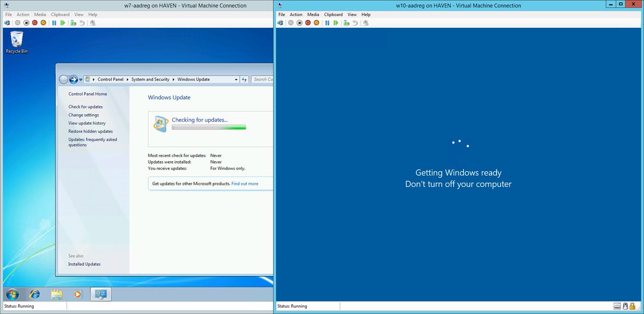Click Enhanced Session icon in w7-aadreg toolbar
The height and width of the screenshot is (314, 644).
click(93, 23)
